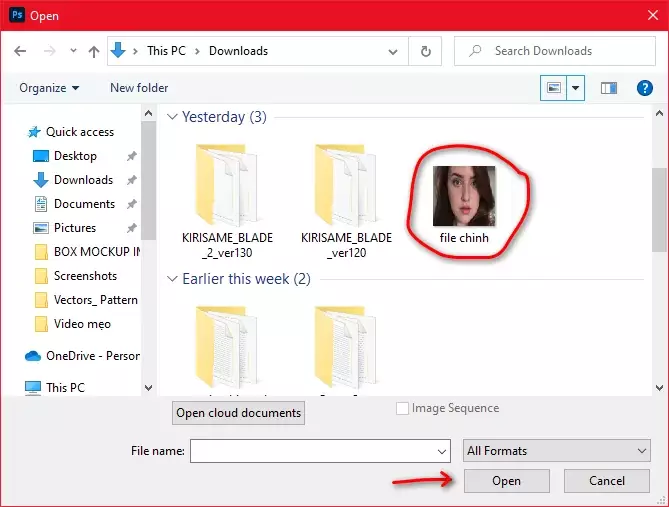This screenshot has height=507, width=669.
Task: Select the first folder under Earlier this week
Action: 227,348
